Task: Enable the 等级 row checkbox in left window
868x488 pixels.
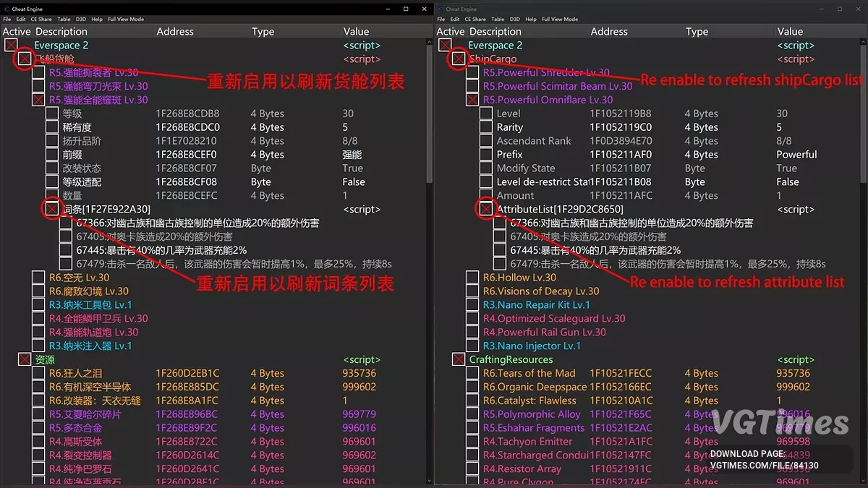Action: (x=52, y=114)
